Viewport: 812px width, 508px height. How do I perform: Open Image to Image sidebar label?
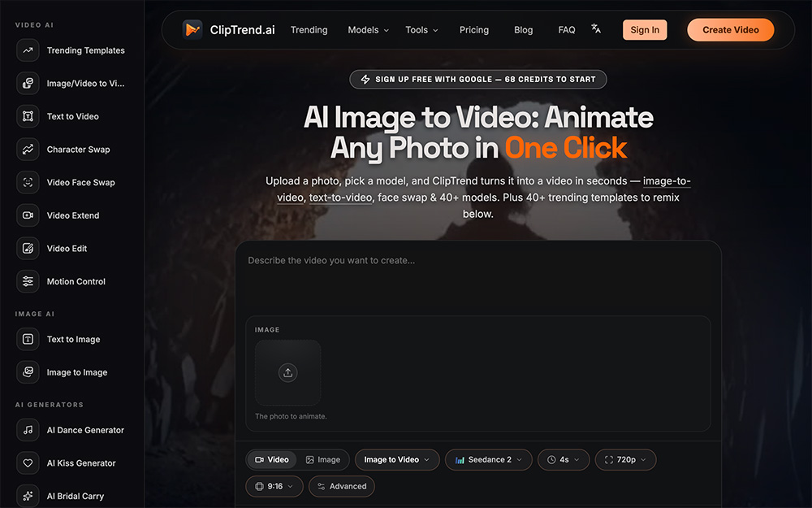77,373
